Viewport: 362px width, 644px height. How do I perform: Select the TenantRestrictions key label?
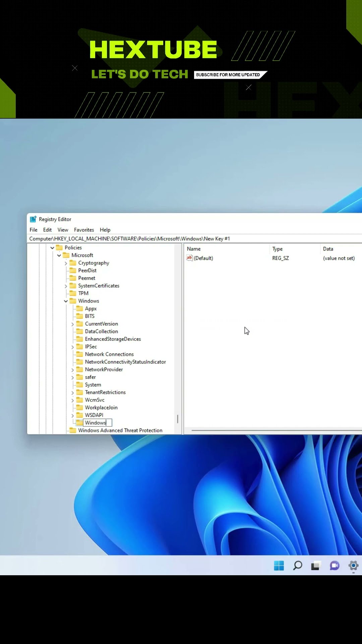click(x=105, y=392)
